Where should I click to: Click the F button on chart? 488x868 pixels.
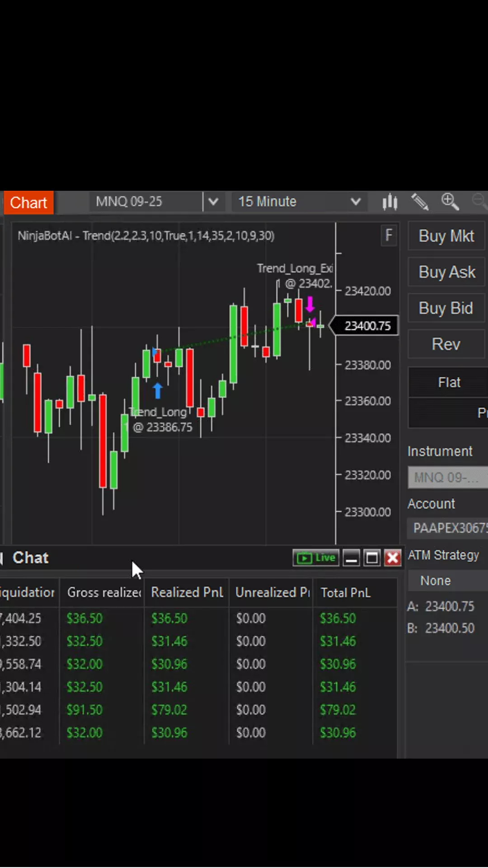pyautogui.click(x=389, y=235)
